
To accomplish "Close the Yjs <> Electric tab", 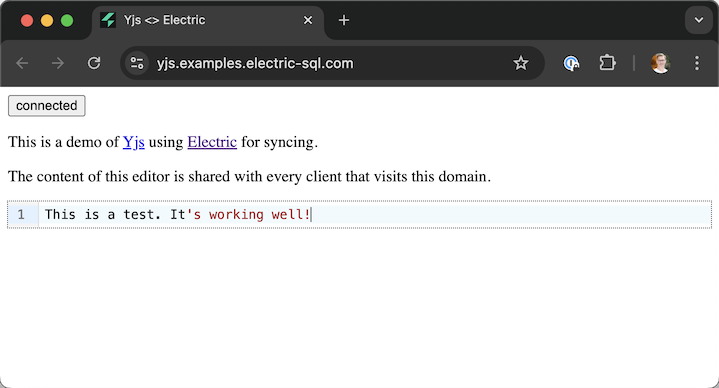I will 308,20.
